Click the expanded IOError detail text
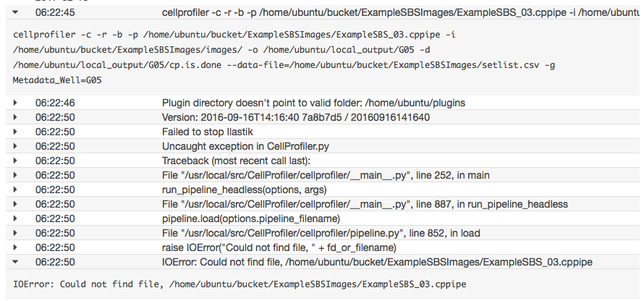The image size is (644, 301). (x=239, y=283)
